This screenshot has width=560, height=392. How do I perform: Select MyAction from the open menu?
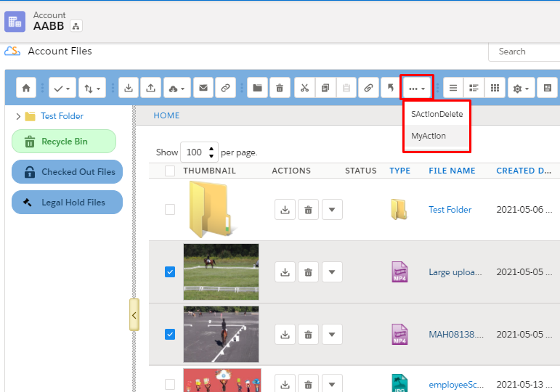[429, 136]
